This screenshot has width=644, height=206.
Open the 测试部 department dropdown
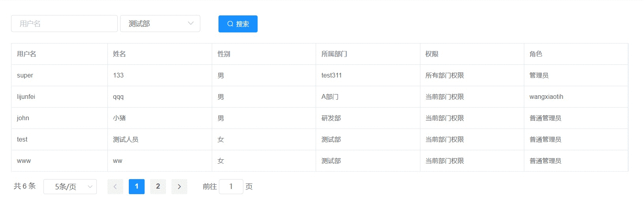(160, 24)
